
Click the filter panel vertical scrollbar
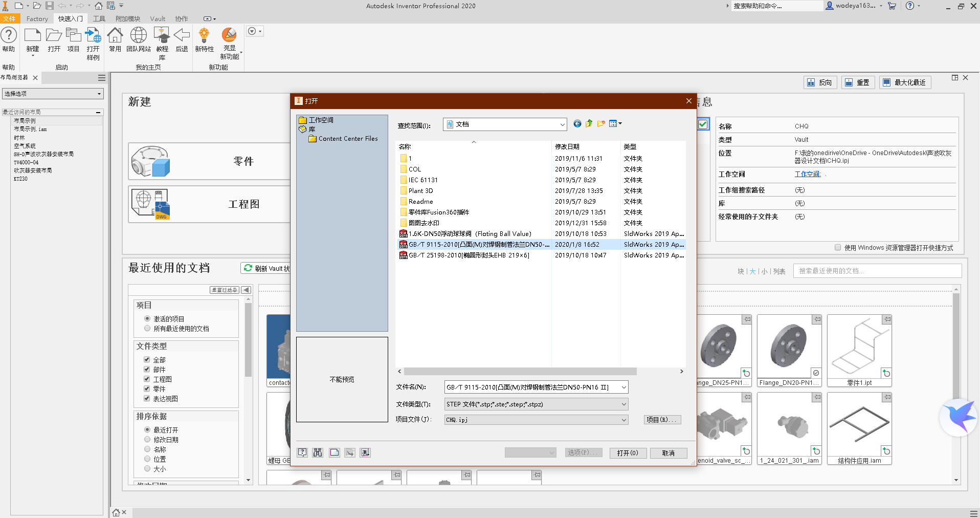tap(248, 339)
